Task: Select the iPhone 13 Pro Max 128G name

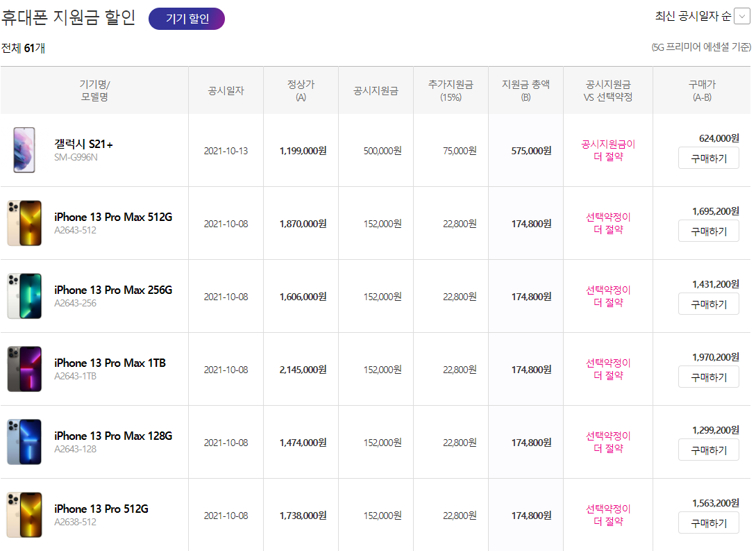Action: pos(113,436)
